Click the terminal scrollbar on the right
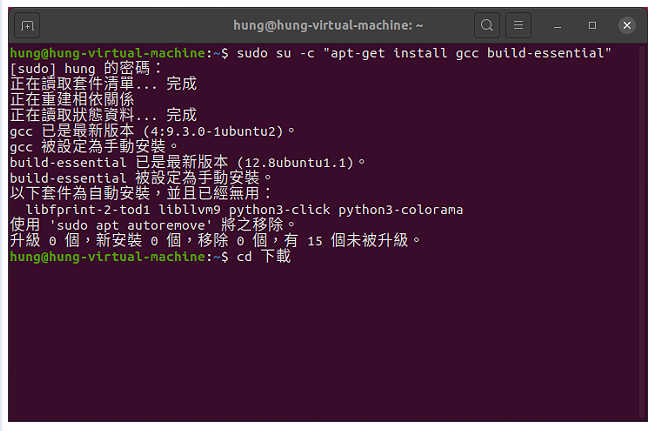 (644, 232)
